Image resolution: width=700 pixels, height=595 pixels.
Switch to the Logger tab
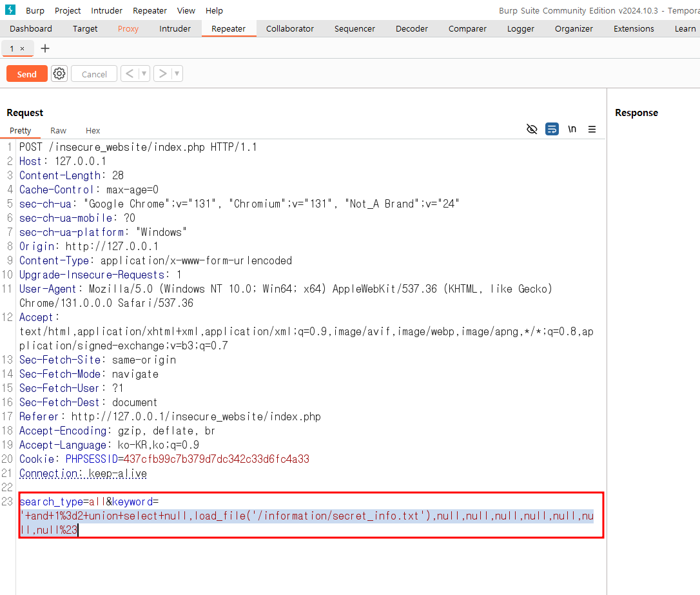click(x=521, y=28)
